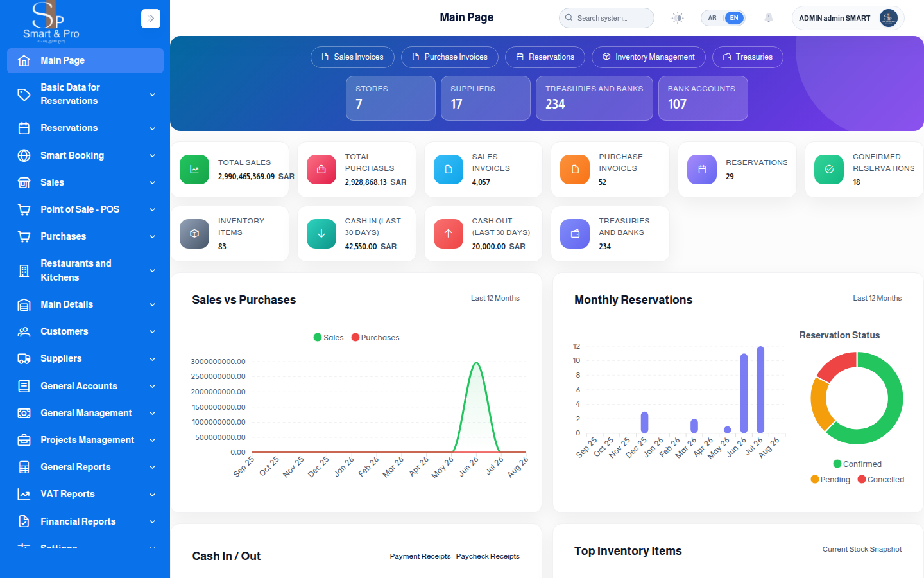Click the globe icon beside Smart Booking

point(24,155)
